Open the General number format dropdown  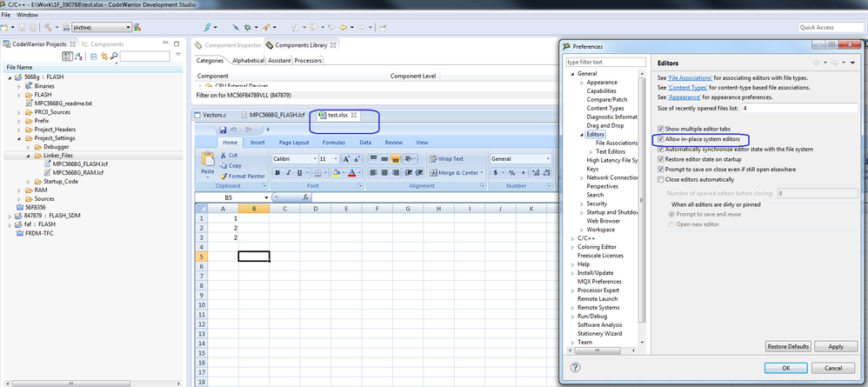pos(547,159)
